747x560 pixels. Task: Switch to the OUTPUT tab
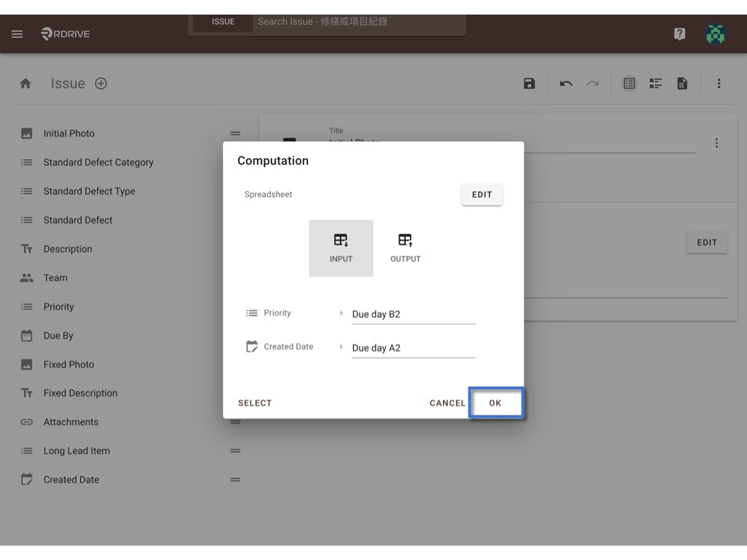406,248
